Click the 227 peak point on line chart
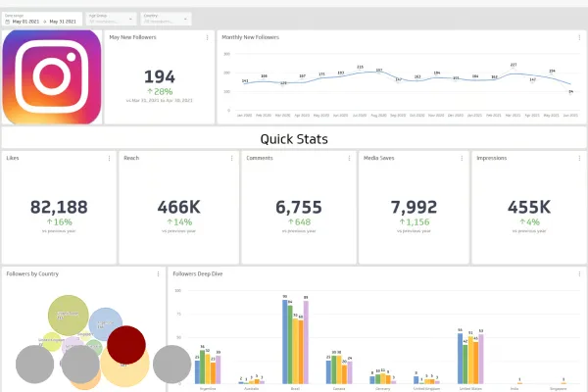 click(x=514, y=69)
